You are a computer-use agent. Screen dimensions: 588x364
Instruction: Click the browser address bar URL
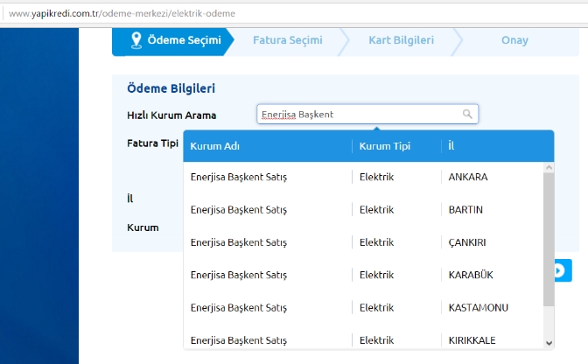coord(122,13)
